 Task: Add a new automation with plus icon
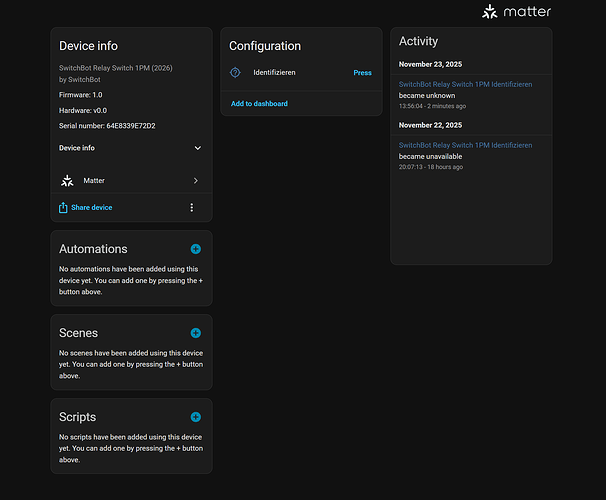pyautogui.click(x=196, y=249)
